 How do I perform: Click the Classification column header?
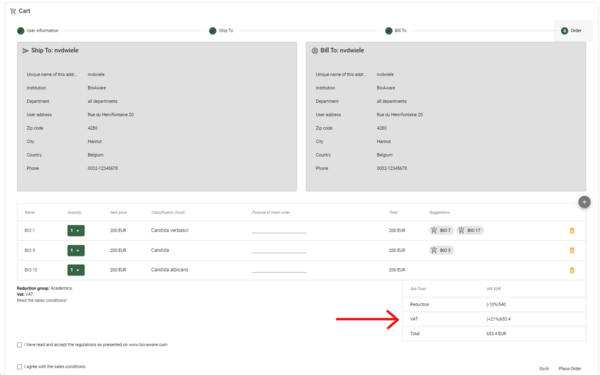pos(168,212)
